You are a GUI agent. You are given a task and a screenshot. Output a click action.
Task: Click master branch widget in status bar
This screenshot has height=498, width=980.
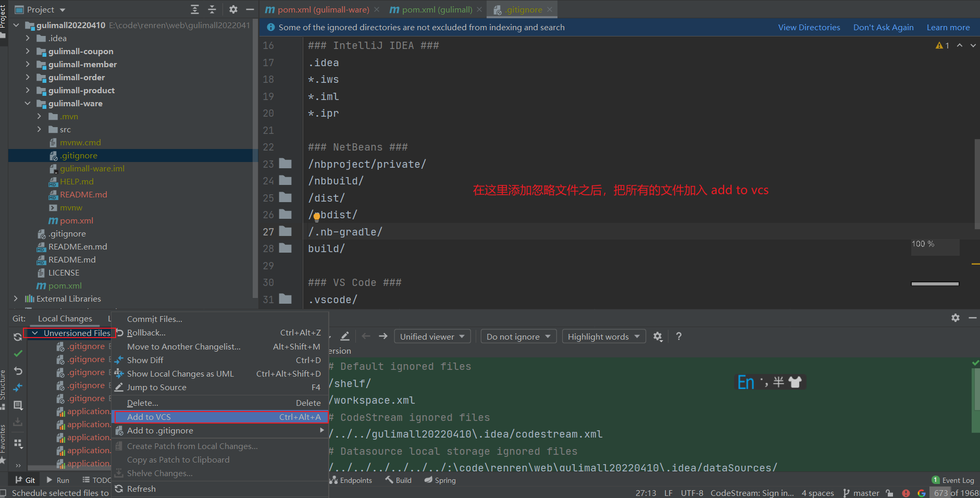tap(861, 493)
